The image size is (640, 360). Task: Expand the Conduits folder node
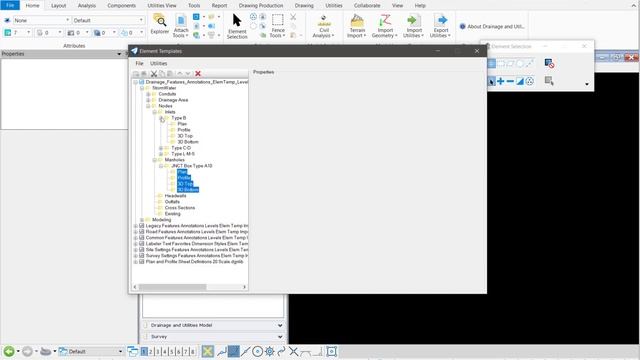coord(148,94)
